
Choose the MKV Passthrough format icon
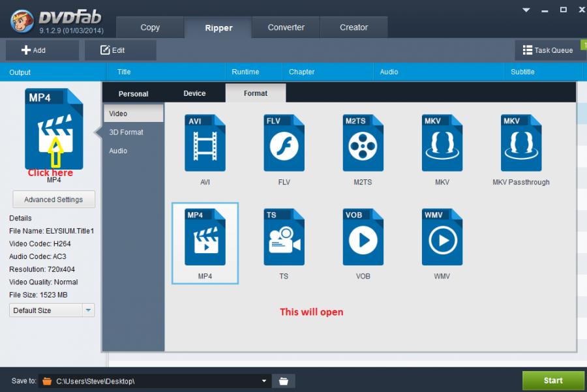pyautogui.click(x=521, y=143)
